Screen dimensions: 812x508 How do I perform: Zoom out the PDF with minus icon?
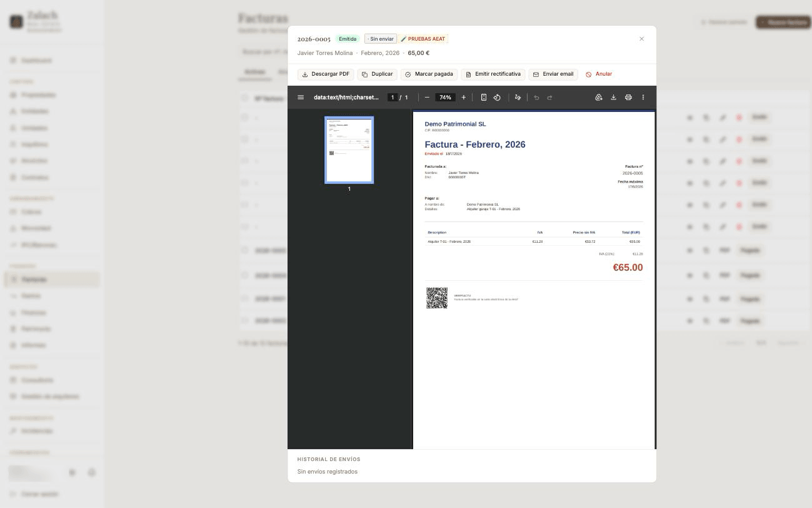(x=427, y=97)
